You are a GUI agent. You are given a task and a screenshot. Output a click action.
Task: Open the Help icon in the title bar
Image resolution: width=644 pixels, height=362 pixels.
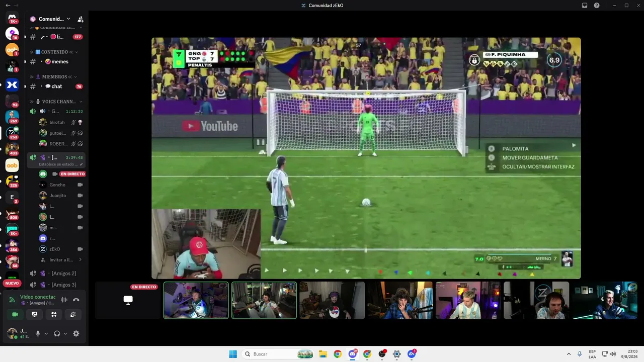(597, 6)
